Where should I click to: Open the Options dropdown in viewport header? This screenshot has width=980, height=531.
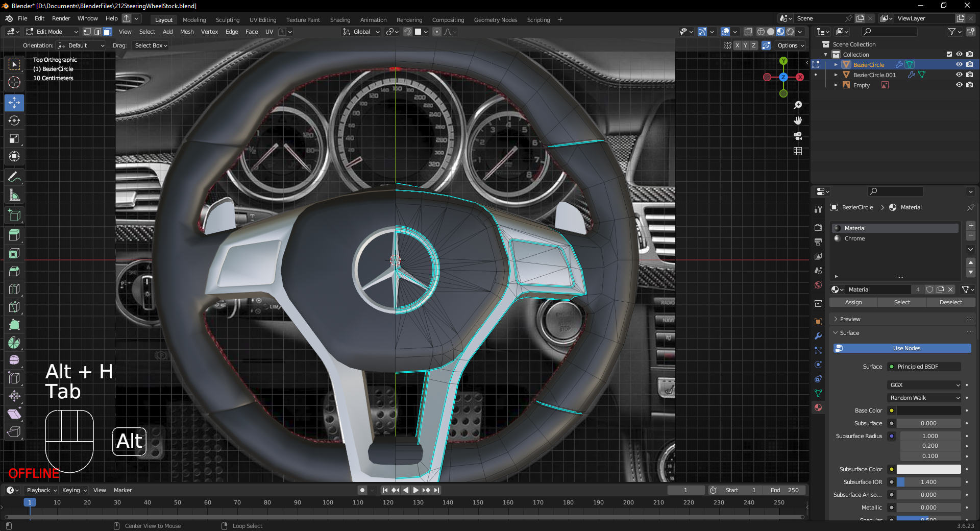pos(791,45)
